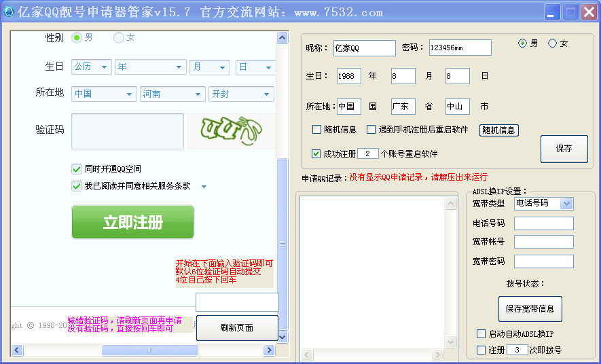
Task: Click the 刷新页面 button
Action: pyautogui.click(x=237, y=328)
